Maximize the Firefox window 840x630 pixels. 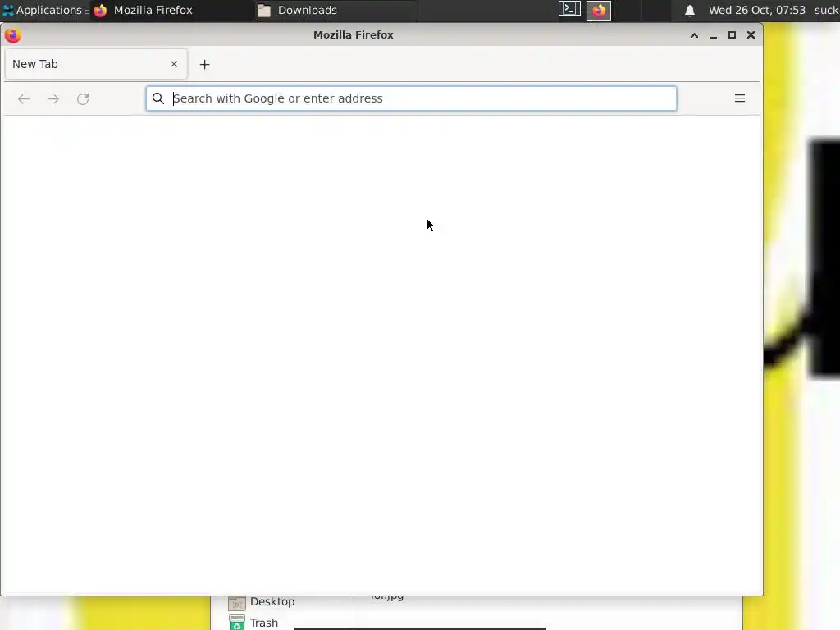click(x=732, y=35)
